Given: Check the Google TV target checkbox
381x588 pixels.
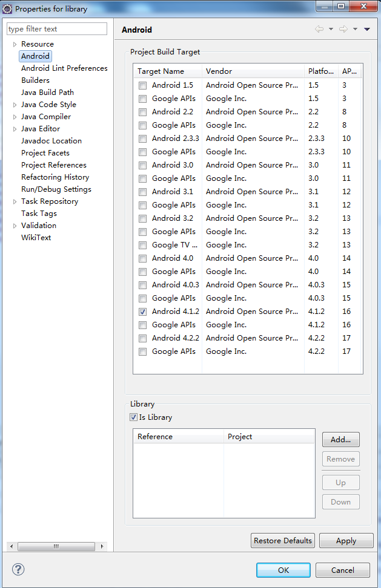Looking at the screenshot, I should click(x=142, y=245).
